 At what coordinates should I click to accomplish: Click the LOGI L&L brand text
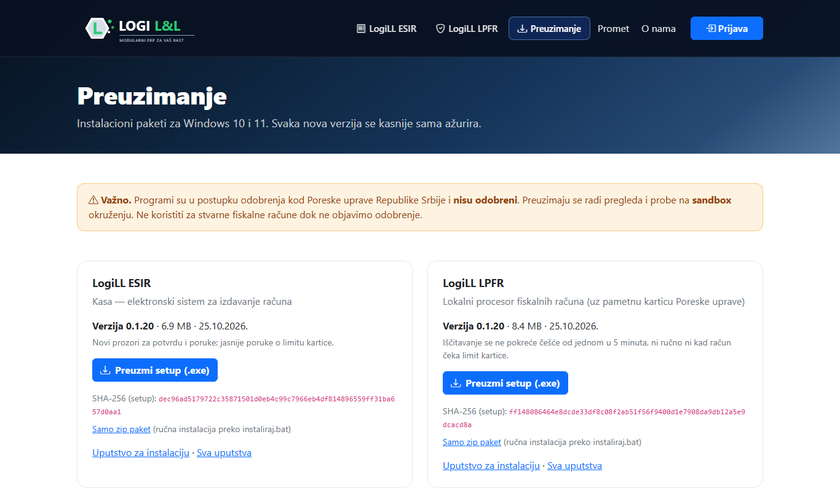(x=149, y=26)
